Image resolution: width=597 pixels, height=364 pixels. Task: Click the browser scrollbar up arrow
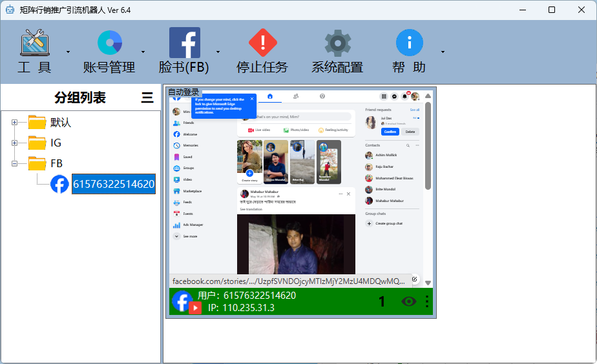(428, 96)
